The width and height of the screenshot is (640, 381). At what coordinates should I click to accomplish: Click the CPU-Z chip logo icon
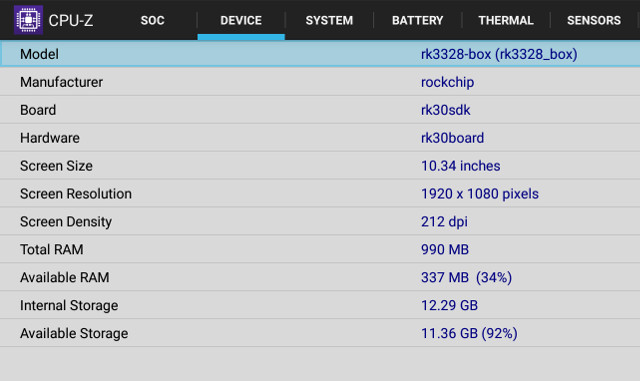tap(28, 20)
